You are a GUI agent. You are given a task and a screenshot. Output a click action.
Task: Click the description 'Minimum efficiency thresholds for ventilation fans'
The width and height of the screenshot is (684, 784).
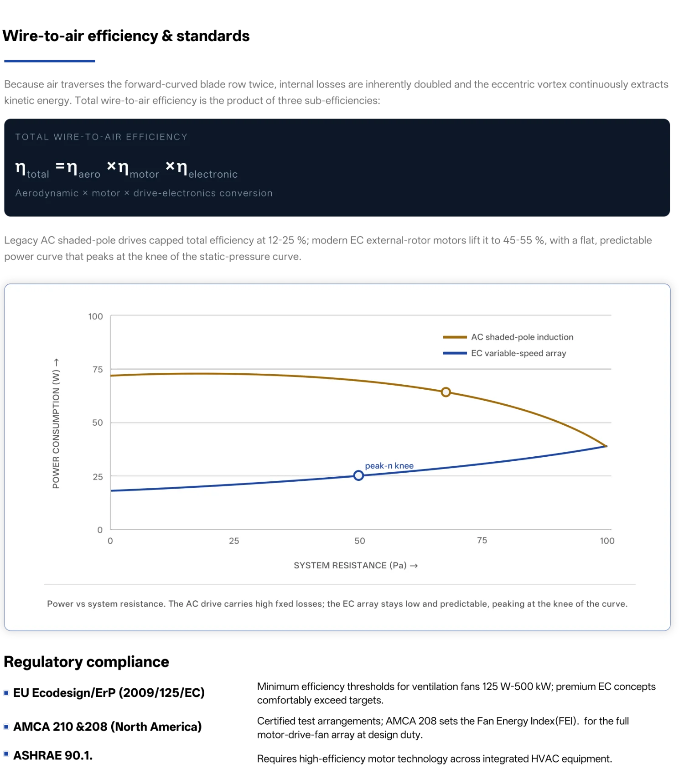coord(456,693)
